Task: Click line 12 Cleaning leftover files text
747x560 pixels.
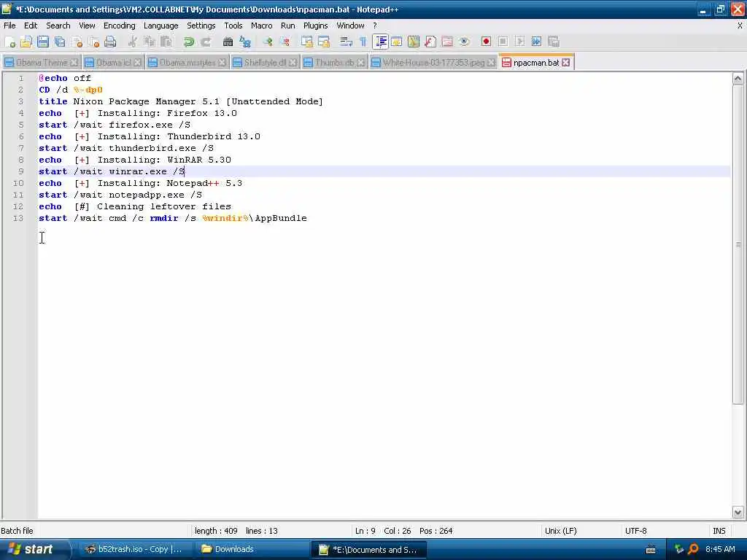Action: click(164, 206)
